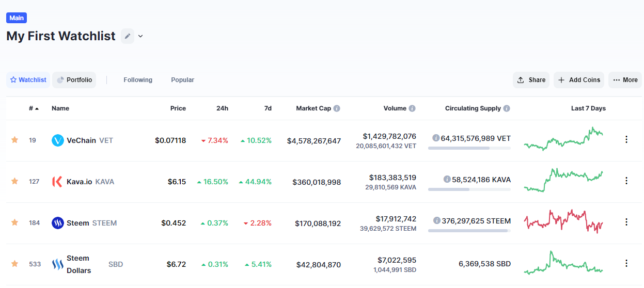Viewport: 644px width, 288px height.
Task: Click the Steem Dollars coin logo
Action: tap(58, 264)
